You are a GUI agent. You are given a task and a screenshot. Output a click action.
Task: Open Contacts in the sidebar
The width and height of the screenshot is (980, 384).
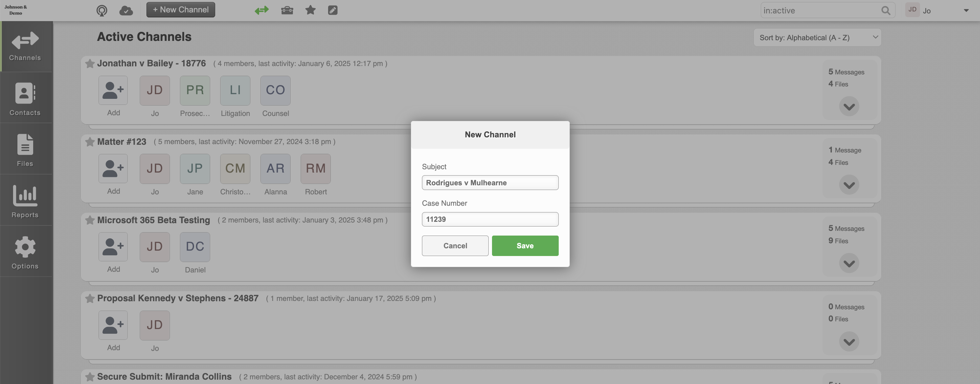pyautogui.click(x=25, y=98)
